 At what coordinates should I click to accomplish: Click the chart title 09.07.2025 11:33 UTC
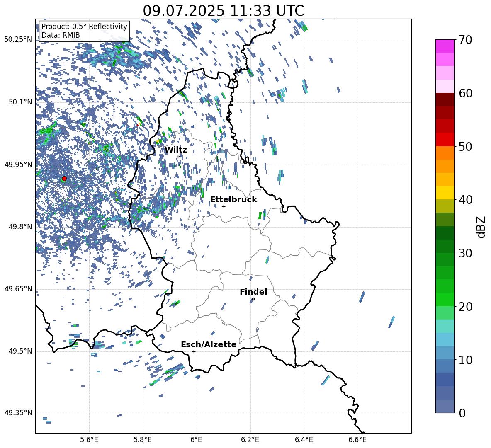coord(223,11)
